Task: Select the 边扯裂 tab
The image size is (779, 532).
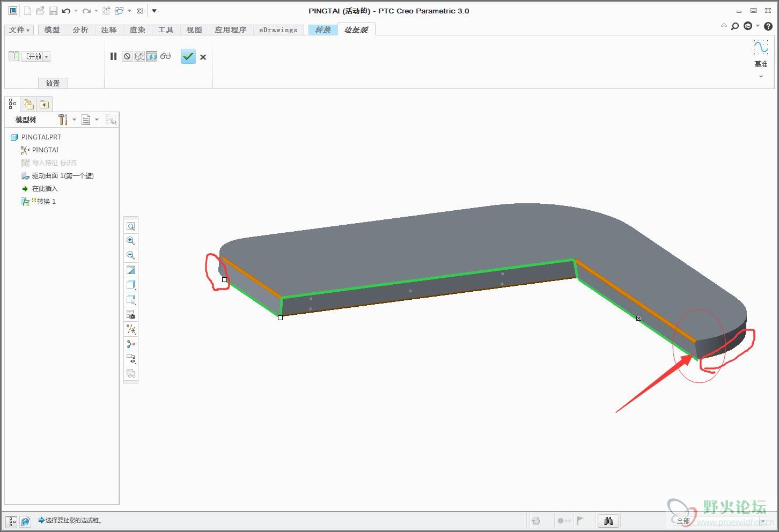Action: [x=356, y=30]
